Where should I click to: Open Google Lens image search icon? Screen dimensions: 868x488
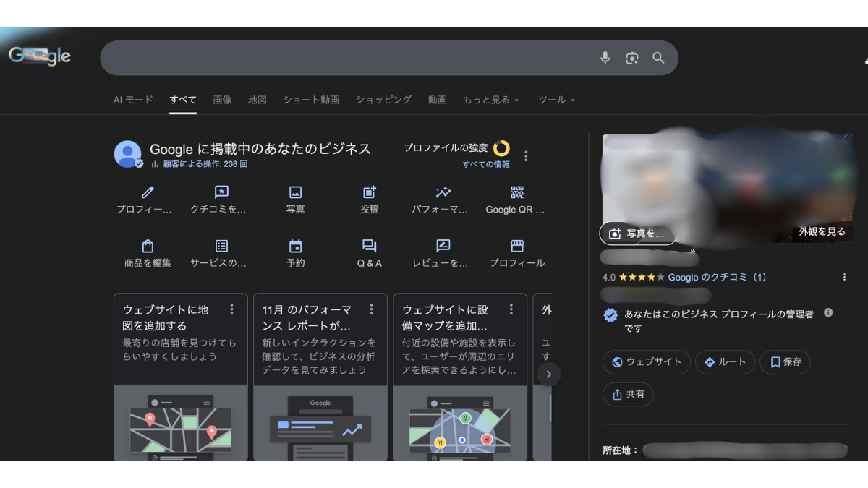[x=632, y=58]
